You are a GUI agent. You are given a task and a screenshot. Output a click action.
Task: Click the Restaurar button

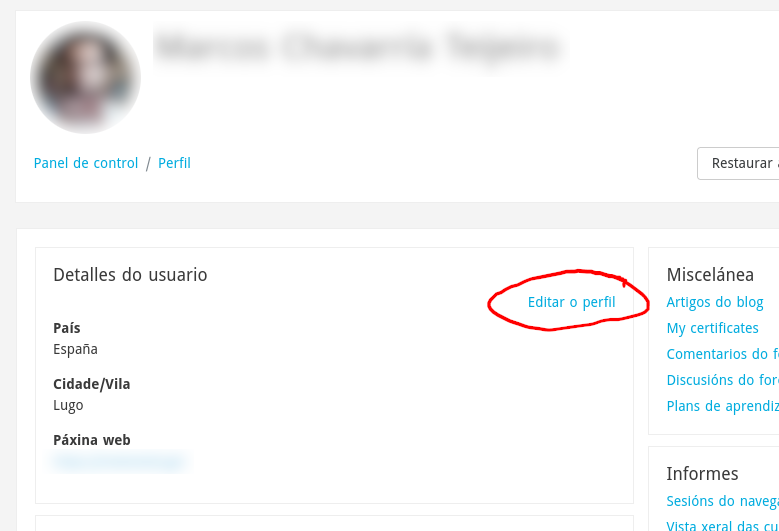click(x=738, y=163)
